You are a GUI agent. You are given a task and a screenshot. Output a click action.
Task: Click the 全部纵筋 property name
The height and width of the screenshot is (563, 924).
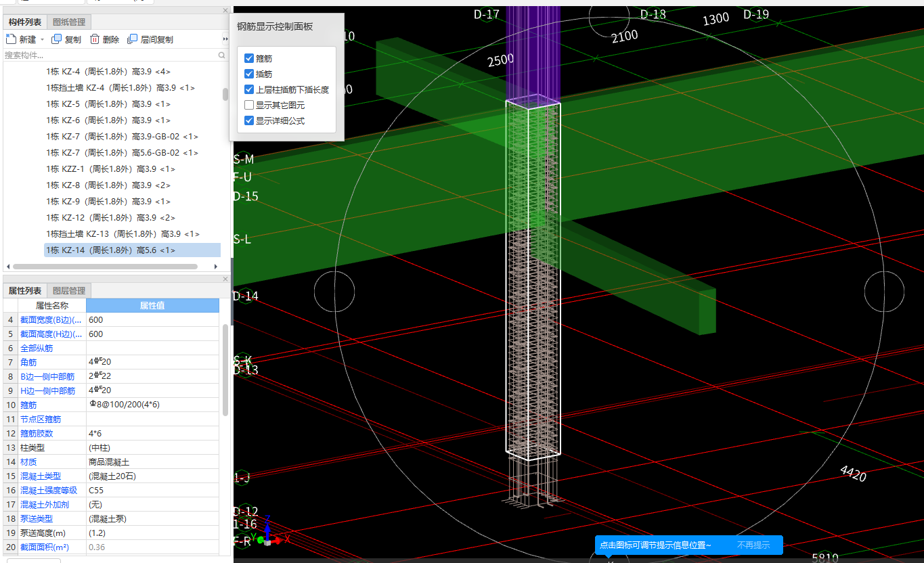37,348
